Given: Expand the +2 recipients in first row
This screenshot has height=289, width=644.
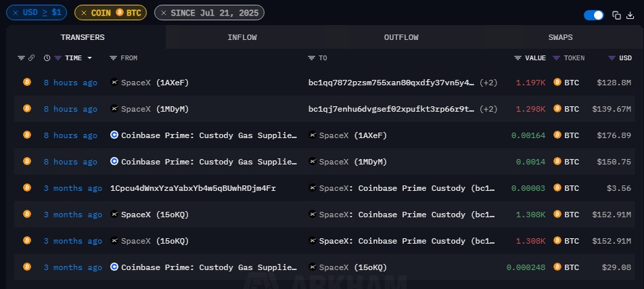Looking at the screenshot, I should (488, 83).
